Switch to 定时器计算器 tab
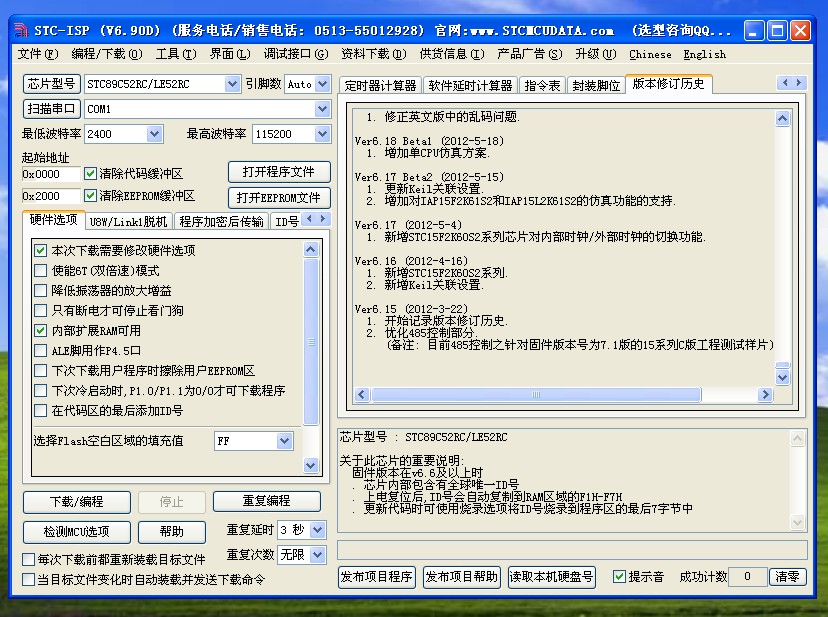Viewport: 828px width, 617px height. pos(380,86)
